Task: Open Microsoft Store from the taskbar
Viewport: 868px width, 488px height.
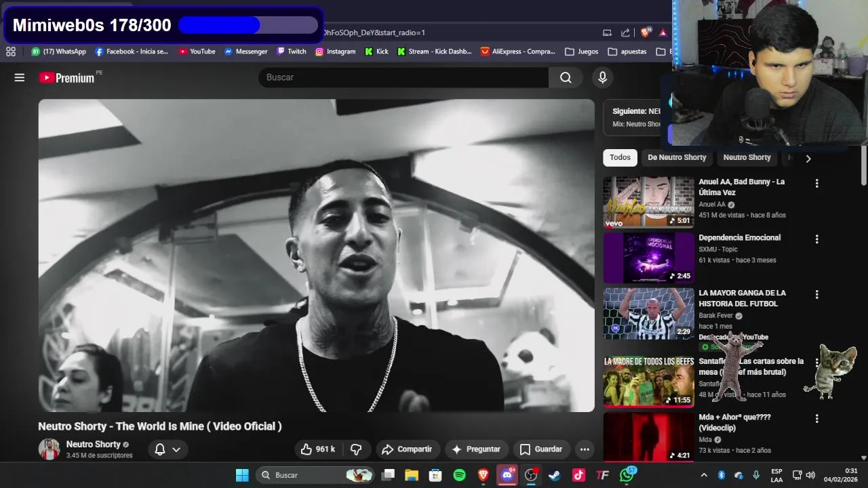Action: coord(435,475)
